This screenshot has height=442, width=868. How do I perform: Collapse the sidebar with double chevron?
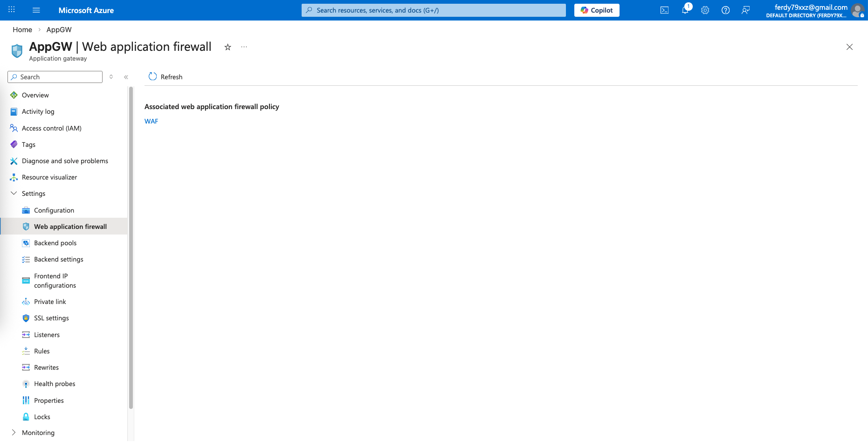[126, 77]
